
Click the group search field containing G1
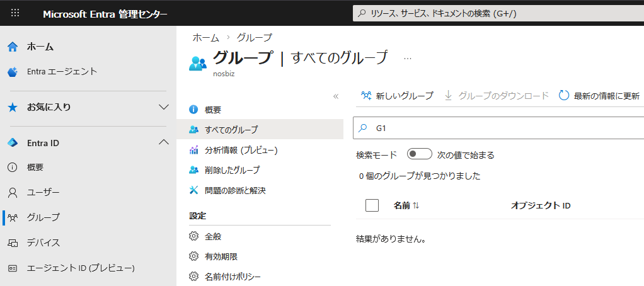498,128
